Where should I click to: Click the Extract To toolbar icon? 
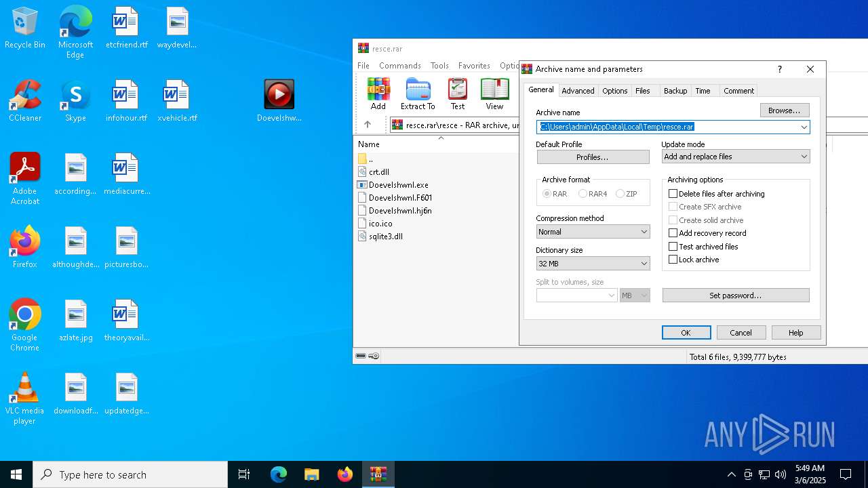click(418, 94)
